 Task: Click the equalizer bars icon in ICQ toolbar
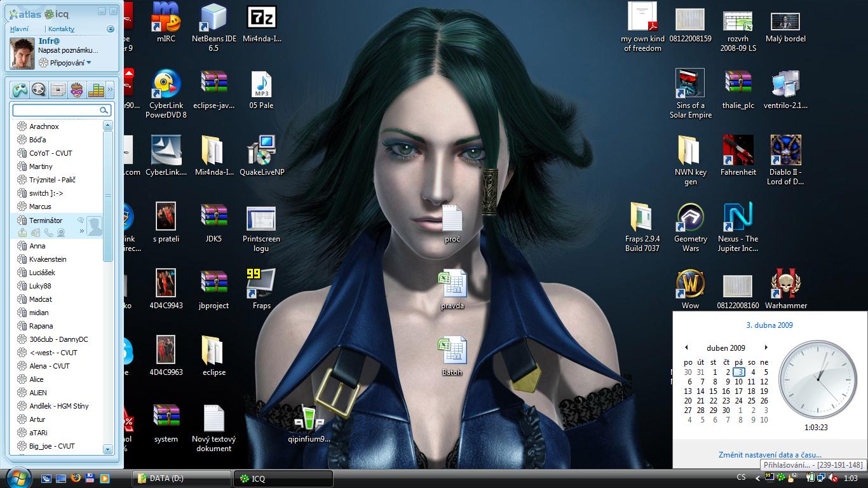tap(96, 90)
